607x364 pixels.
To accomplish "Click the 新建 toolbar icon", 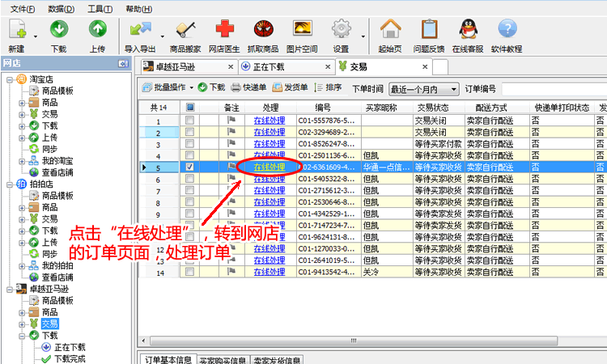I will (x=18, y=29).
